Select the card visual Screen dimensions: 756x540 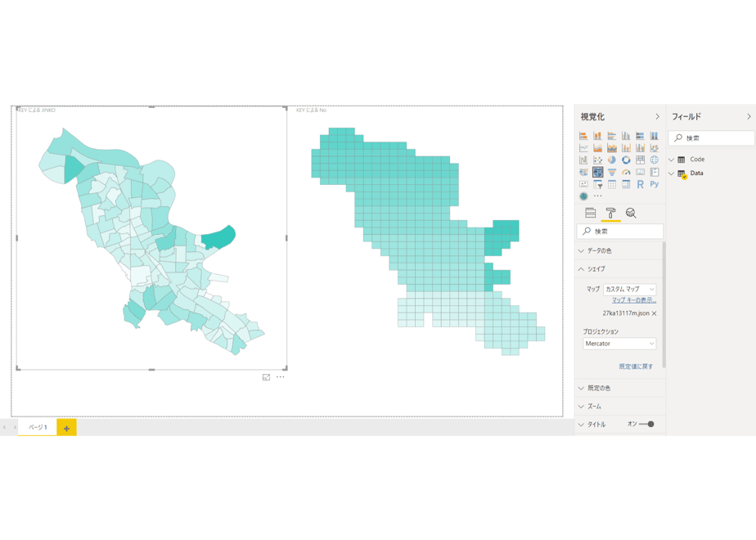[x=640, y=172]
